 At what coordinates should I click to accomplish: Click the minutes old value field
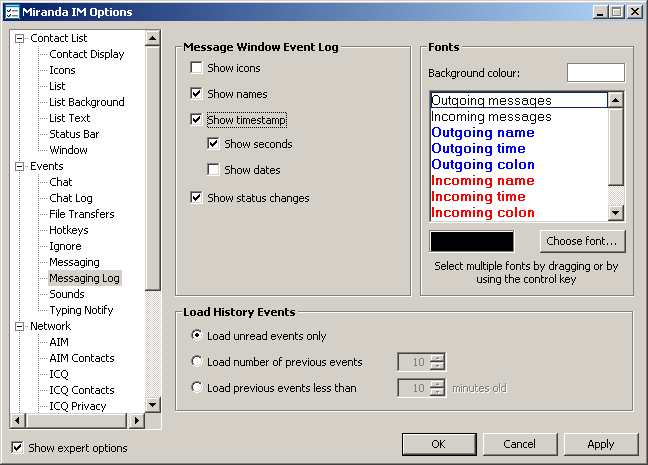pos(414,388)
